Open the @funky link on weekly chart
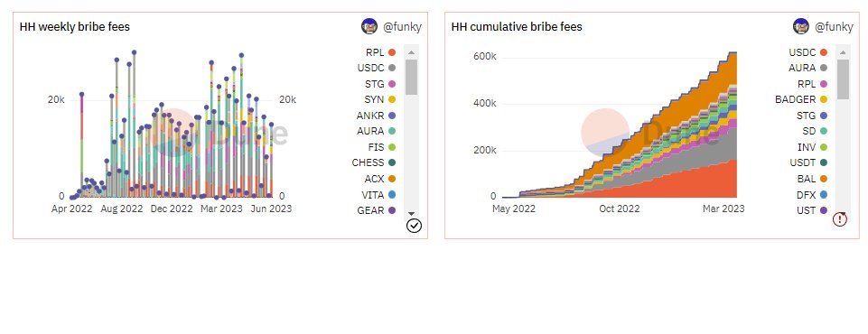The image size is (868, 334). pos(403,26)
